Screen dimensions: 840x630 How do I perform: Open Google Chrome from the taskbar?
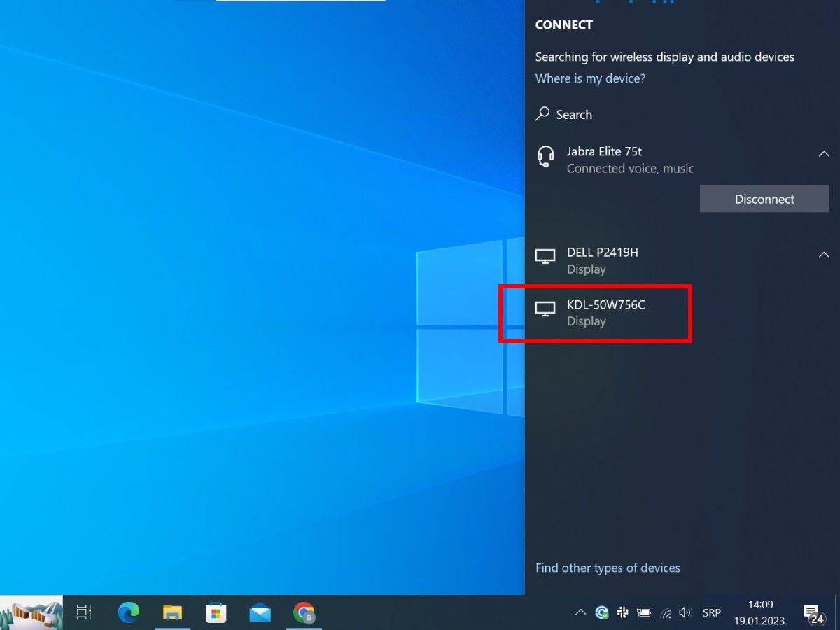tap(304, 612)
